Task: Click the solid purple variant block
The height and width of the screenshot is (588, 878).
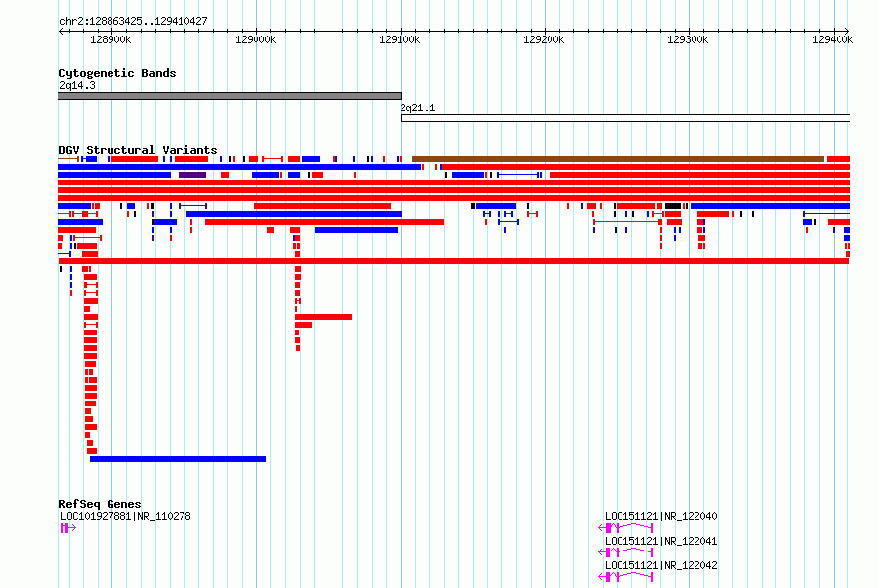Action: click(x=192, y=175)
